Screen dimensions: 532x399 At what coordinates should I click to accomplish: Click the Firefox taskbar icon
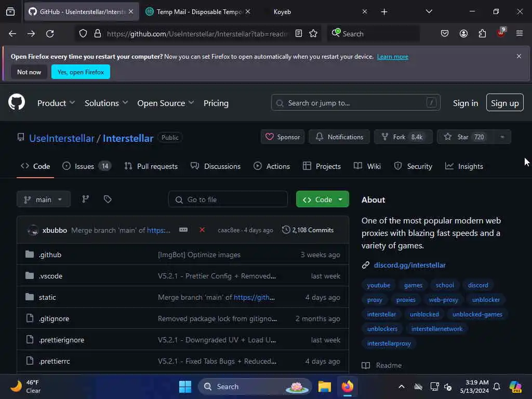(x=348, y=387)
